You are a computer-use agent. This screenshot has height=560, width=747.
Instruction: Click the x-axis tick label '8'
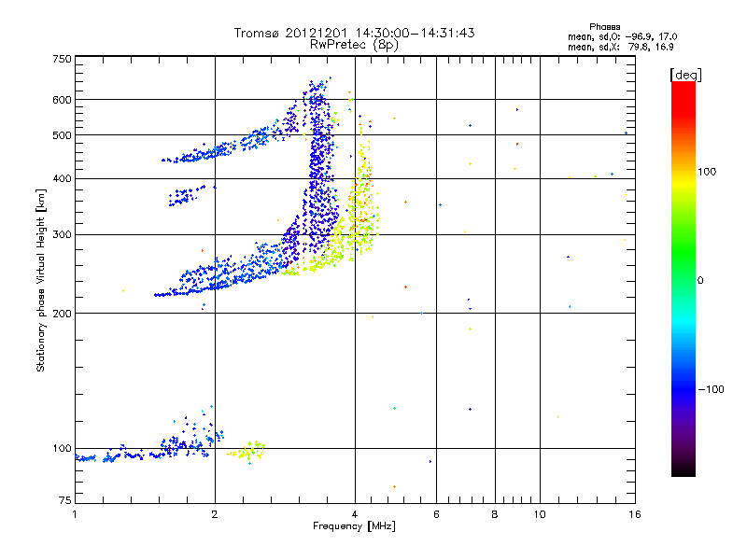point(495,514)
